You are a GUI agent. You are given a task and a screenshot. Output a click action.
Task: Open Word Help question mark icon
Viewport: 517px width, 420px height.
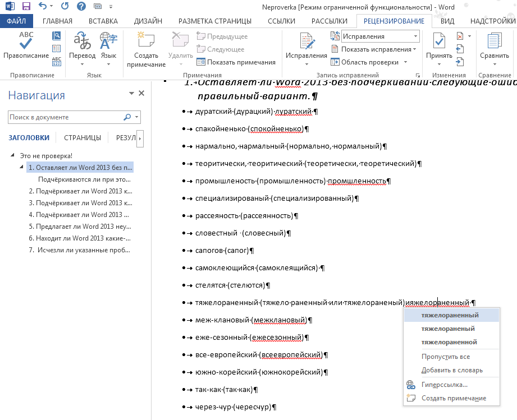(81, 6)
